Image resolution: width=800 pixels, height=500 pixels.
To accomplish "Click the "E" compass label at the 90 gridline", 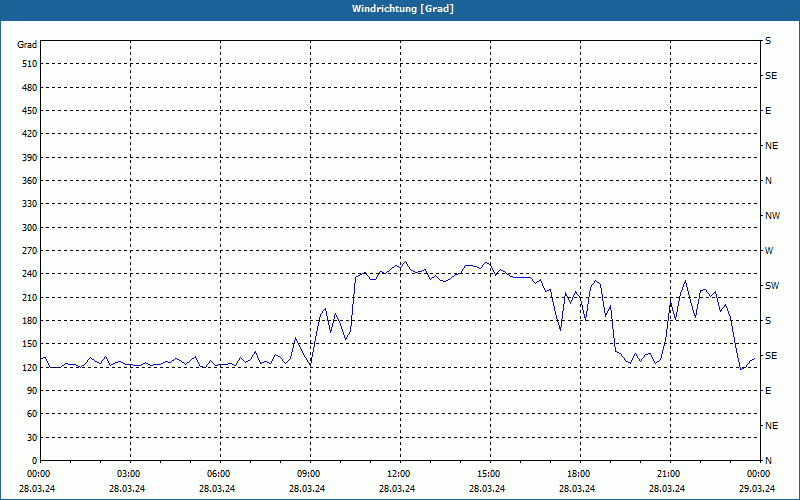I will (768, 391).
